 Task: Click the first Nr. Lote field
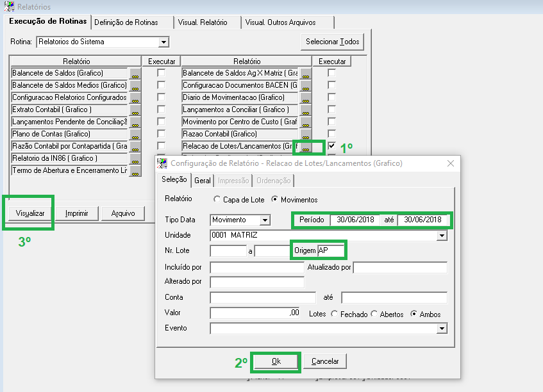click(x=228, y=250)
